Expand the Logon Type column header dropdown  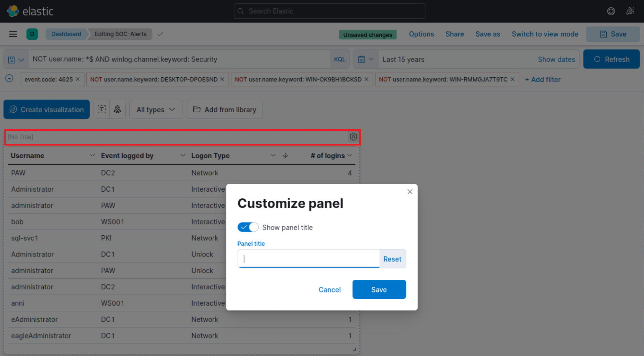pos(273,155)
